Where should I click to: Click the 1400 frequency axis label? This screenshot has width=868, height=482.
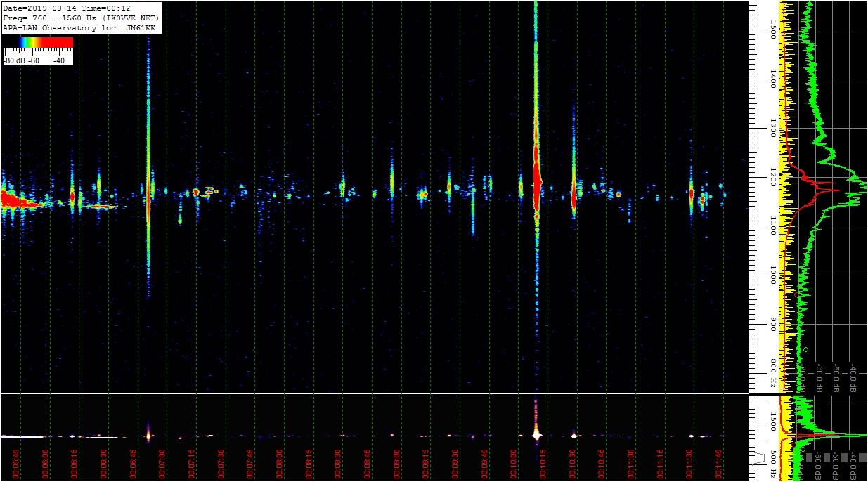(773, 78)
